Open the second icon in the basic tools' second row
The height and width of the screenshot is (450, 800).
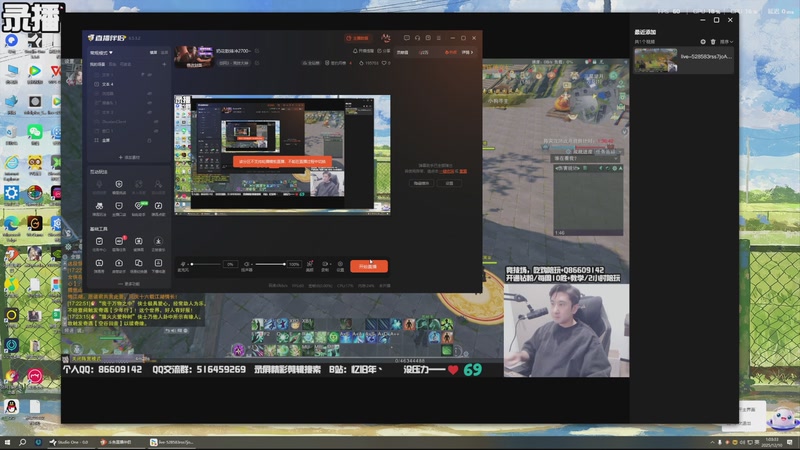[x=119, y=264]
